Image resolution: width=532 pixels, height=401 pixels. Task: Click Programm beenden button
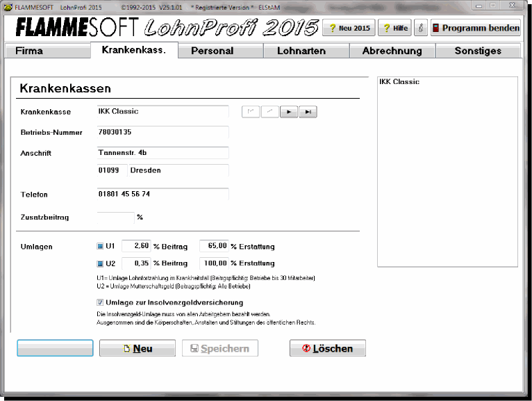pyautogui.click(x=476, y=28)
